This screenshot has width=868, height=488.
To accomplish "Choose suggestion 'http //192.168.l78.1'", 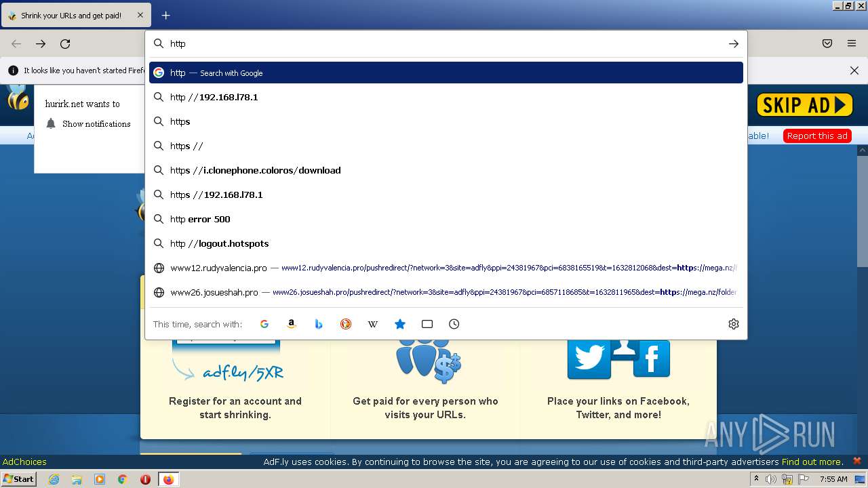I will click(x=446, y=97).
